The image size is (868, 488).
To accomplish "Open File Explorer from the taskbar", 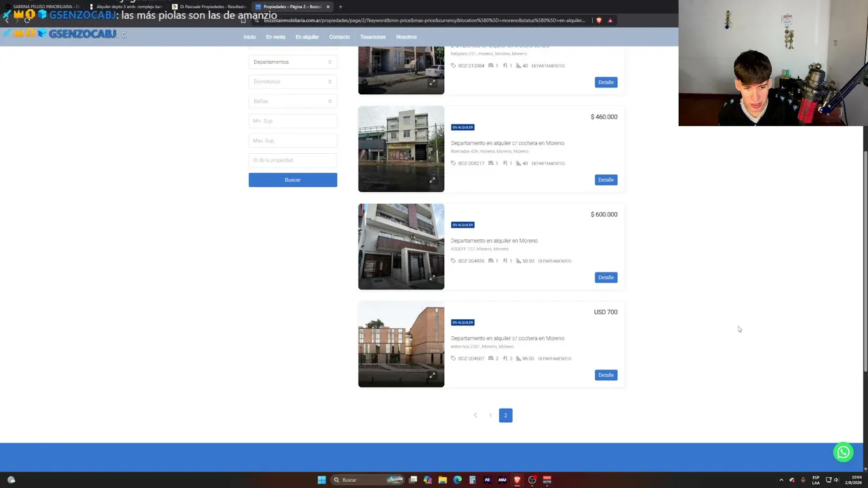I will 442,480.
